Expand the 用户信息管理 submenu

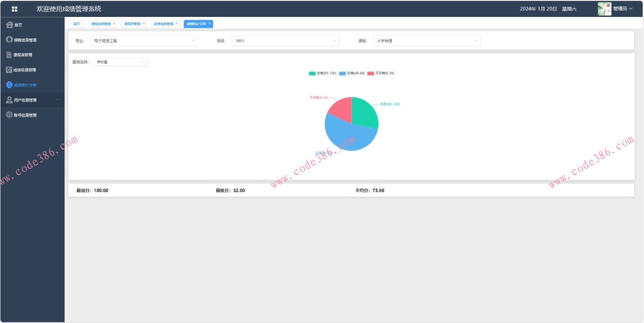tap(32, 100)
